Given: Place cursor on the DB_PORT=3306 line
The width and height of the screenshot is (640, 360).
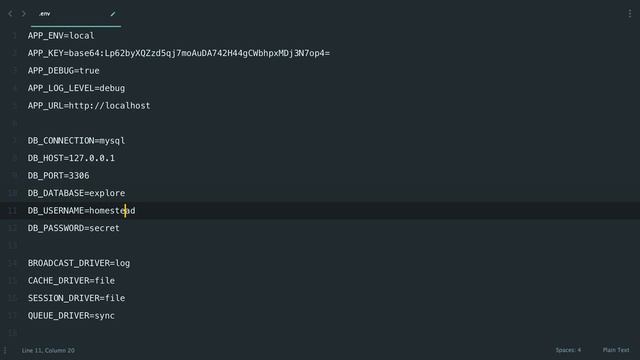Looking at the screenshot, I should [x=58, y=176].
